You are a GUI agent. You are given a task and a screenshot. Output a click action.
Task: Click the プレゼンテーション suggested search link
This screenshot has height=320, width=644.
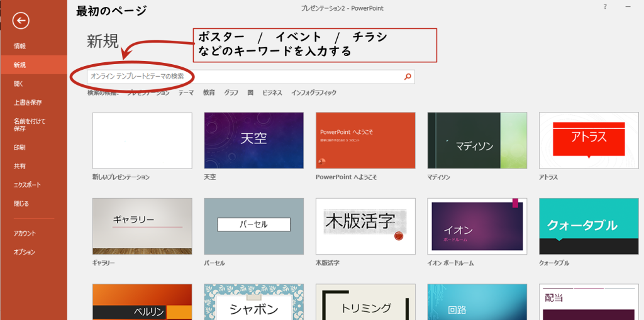[x=148, y=93]
